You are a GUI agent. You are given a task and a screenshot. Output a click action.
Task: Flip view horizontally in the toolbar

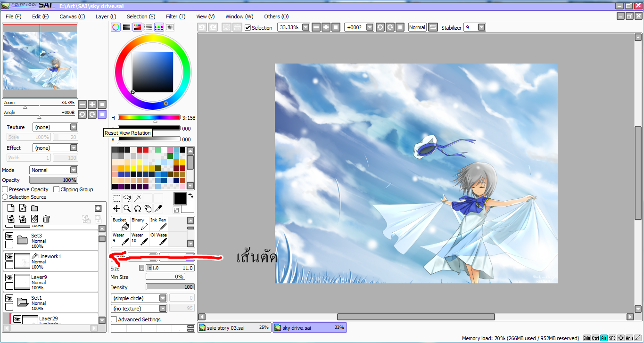pyautogui.click(x=433, y=27)
